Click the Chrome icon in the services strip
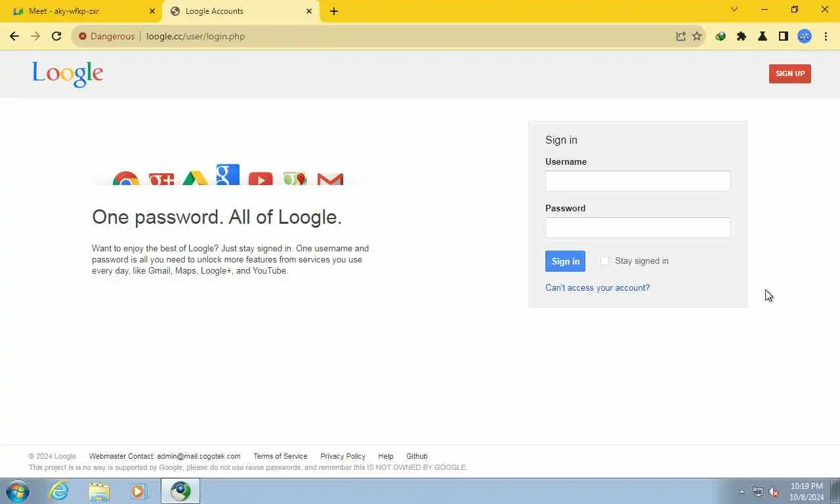Image resolution: width=840 pixels, height=504 pixels. tap(125, 178)
